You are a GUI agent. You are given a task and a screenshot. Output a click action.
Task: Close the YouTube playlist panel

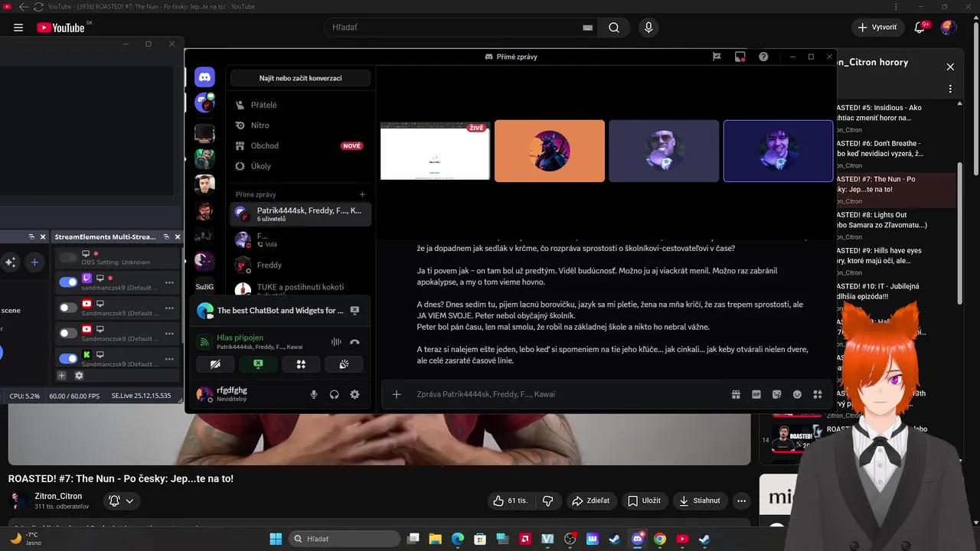click(x=950, y=67)
